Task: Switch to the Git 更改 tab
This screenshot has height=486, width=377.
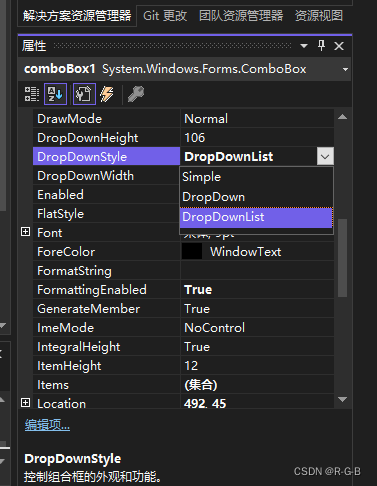Action: tap(165, 16)
